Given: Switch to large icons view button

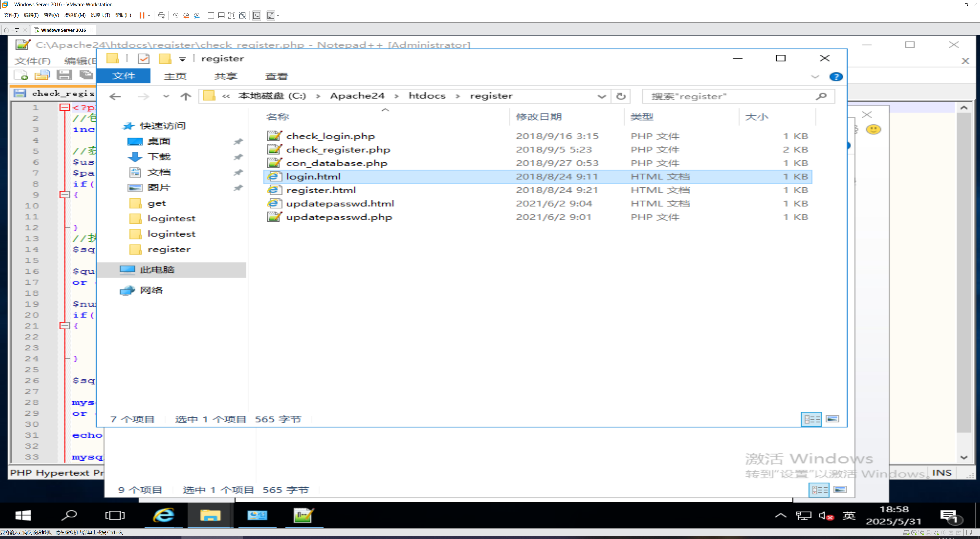Looking at the screenshot, I should 832,419.
